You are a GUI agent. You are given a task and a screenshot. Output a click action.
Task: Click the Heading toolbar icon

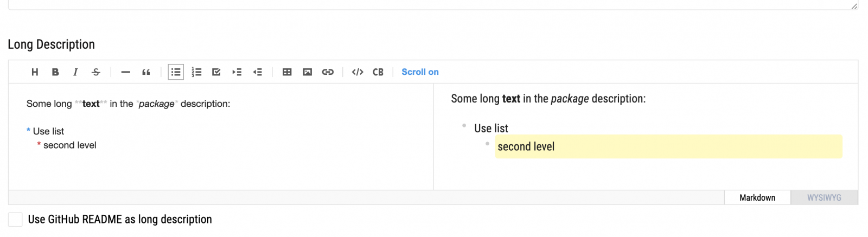tap(35, 72)
